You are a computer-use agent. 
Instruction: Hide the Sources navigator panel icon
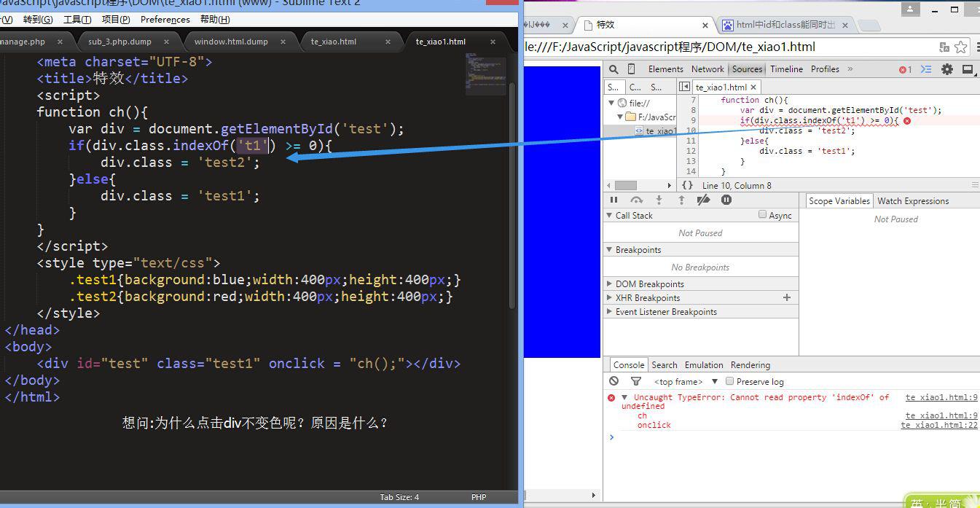(x=684, y=87)
